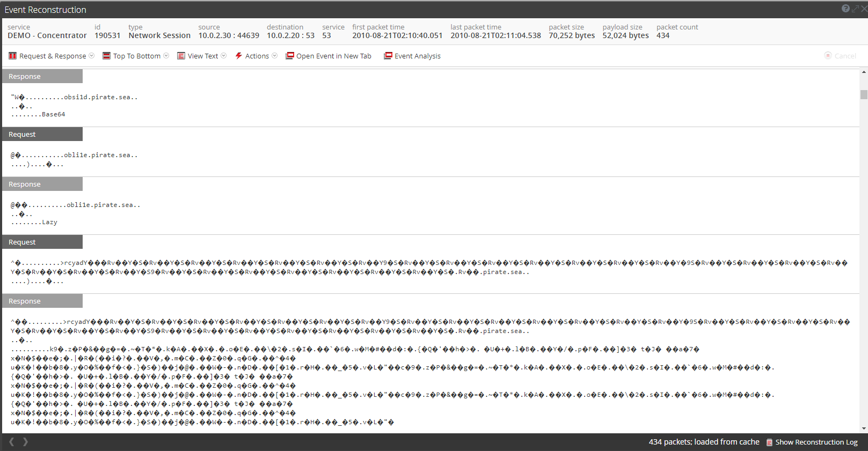Screen dimensions: 868x451
Task: Click the scrollbar down arrow
Action: pyautogui.click(x=864, y=428)
